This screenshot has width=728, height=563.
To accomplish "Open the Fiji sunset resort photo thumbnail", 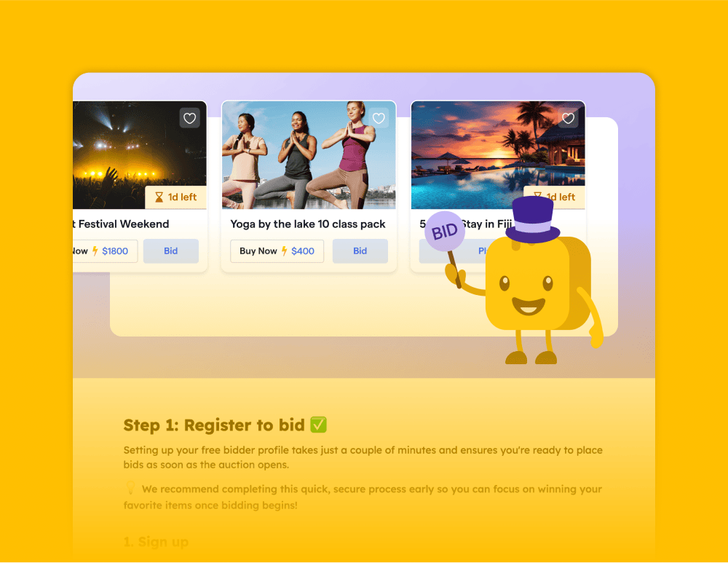I will pos(498,155).
